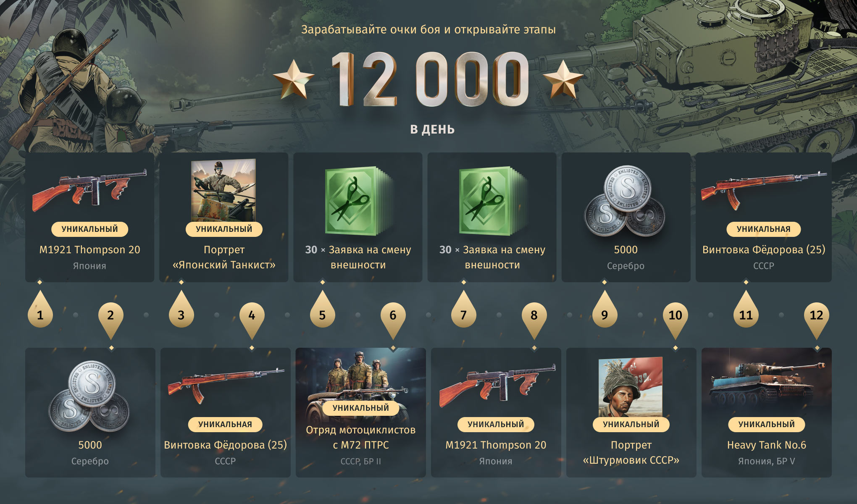Click the «Японский Танкист» portrait image
The image size is (857, 504).
tap(223, 190)
